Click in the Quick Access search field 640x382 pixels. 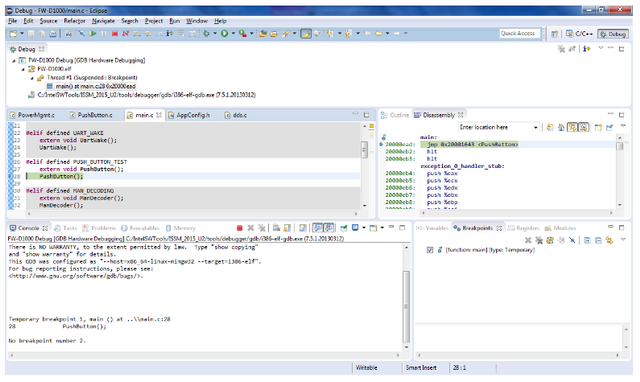pos(520,33)
